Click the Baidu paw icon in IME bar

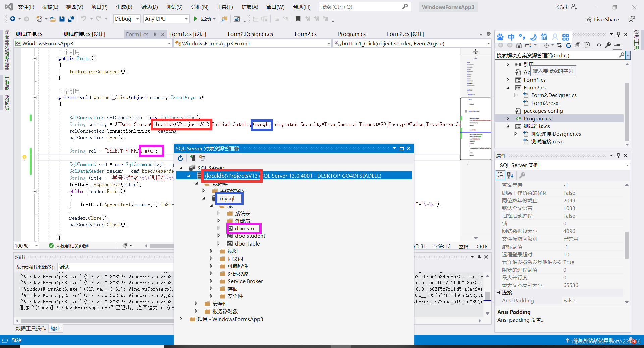500,37
